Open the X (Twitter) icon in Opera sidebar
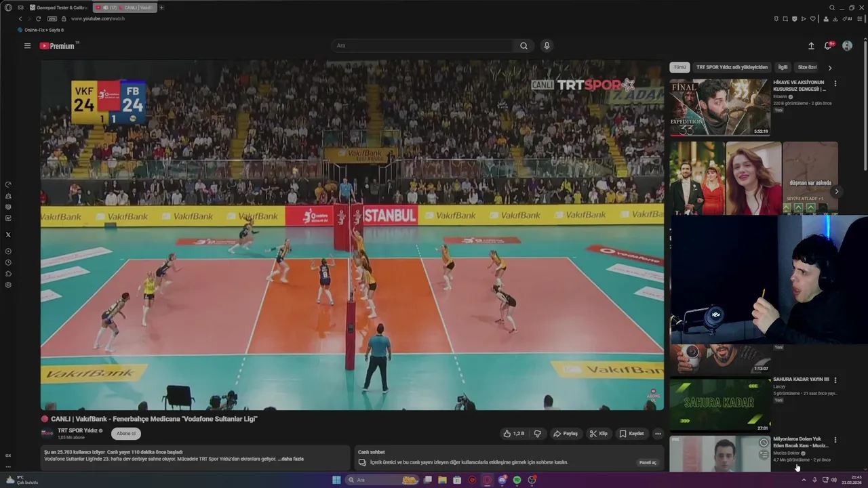The height and width of the screenshot is (488, 868). tap(8, 235)
